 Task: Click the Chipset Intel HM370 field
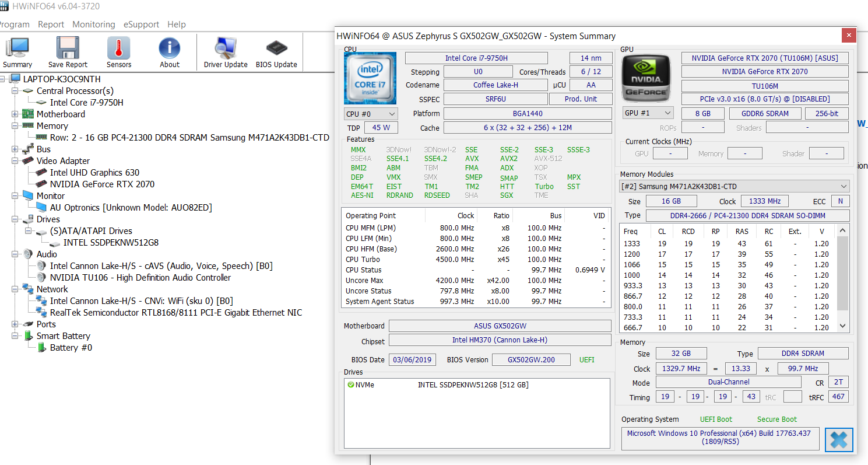500,340
